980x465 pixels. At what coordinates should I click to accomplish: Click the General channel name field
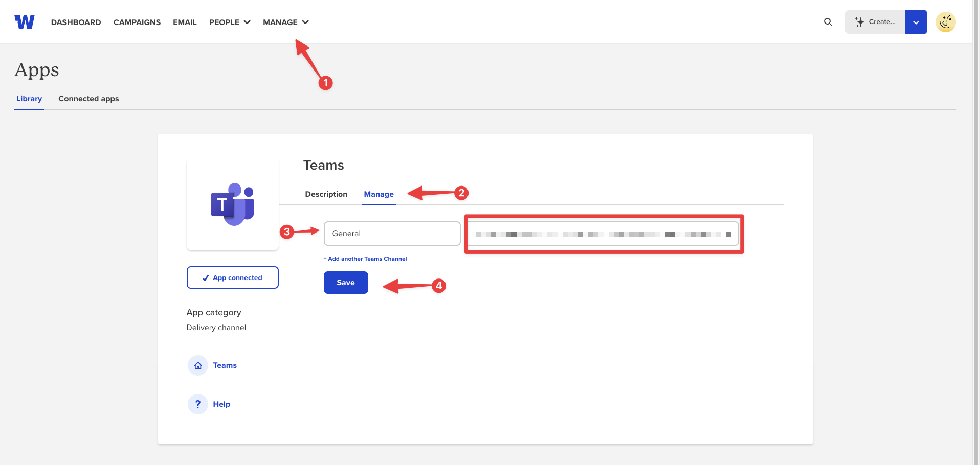click(x=392, y=234)
